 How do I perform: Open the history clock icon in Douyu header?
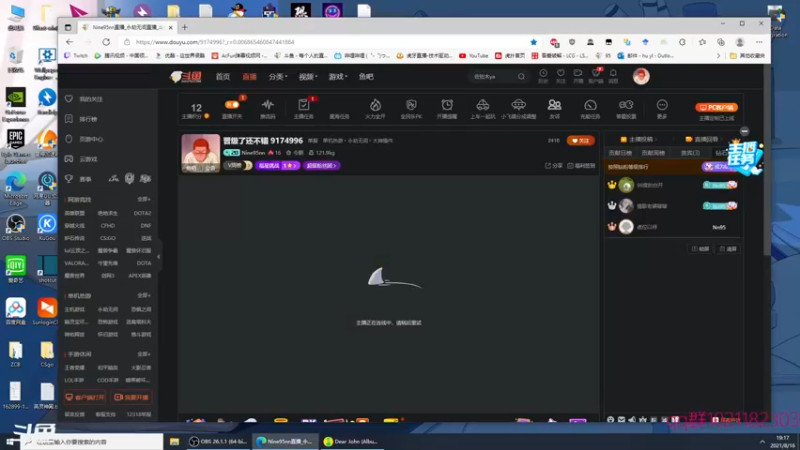(543, 73)
